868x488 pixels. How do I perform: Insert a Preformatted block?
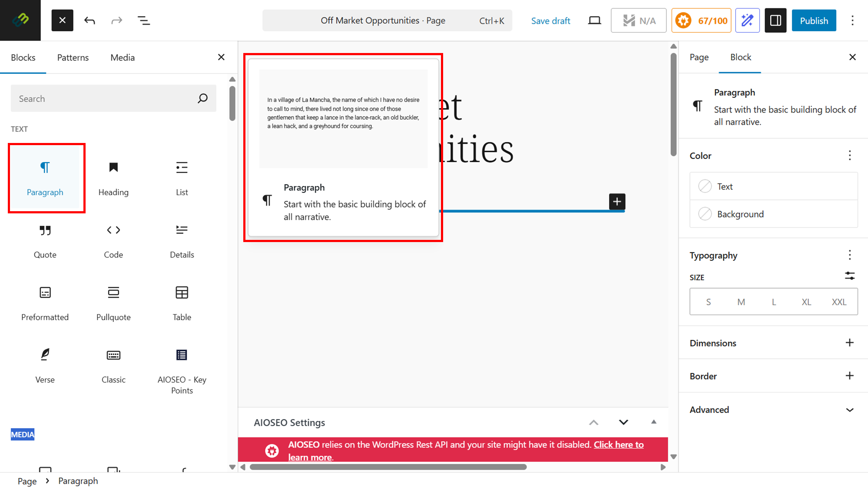pos(45,303)
